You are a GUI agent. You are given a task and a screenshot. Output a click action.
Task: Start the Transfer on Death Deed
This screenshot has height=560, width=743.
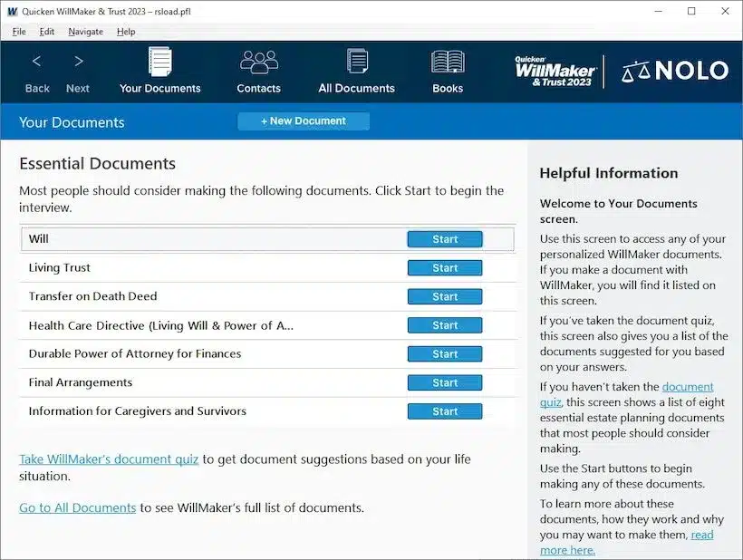tap(445, 296)
